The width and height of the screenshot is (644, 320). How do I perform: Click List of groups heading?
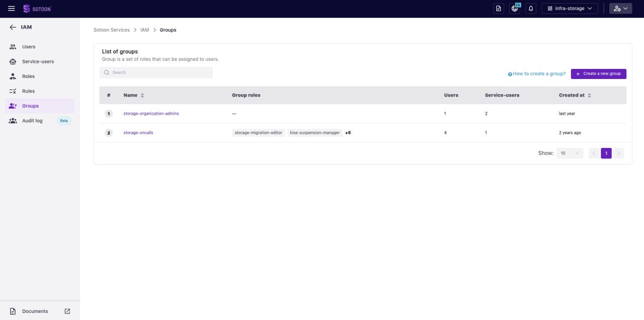(x=120, y=51)
